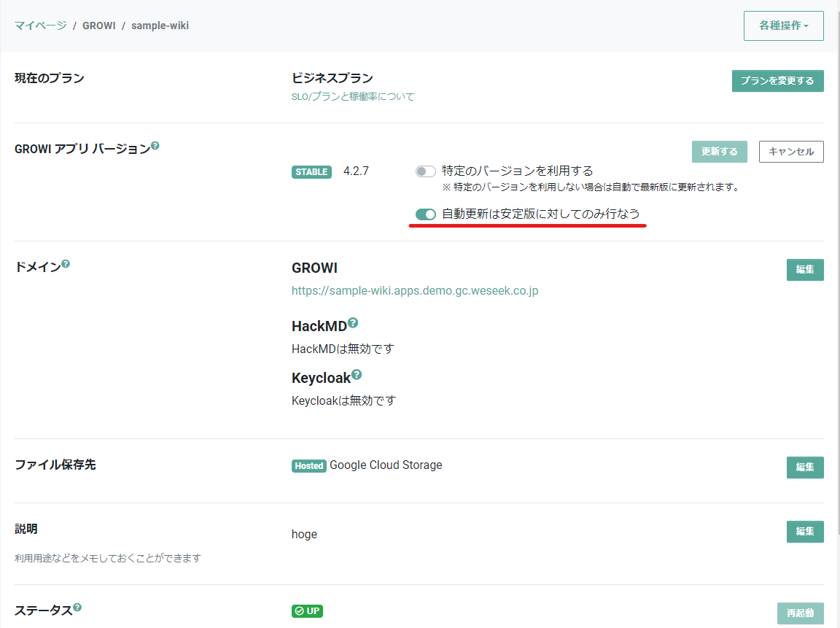840x628 pixels.
Task: Click the hoge description text
Action: (304, 534)
